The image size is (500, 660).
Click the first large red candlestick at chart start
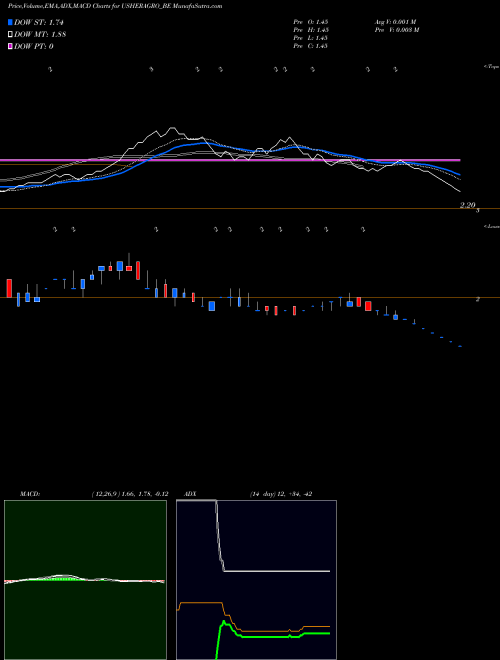9,288
